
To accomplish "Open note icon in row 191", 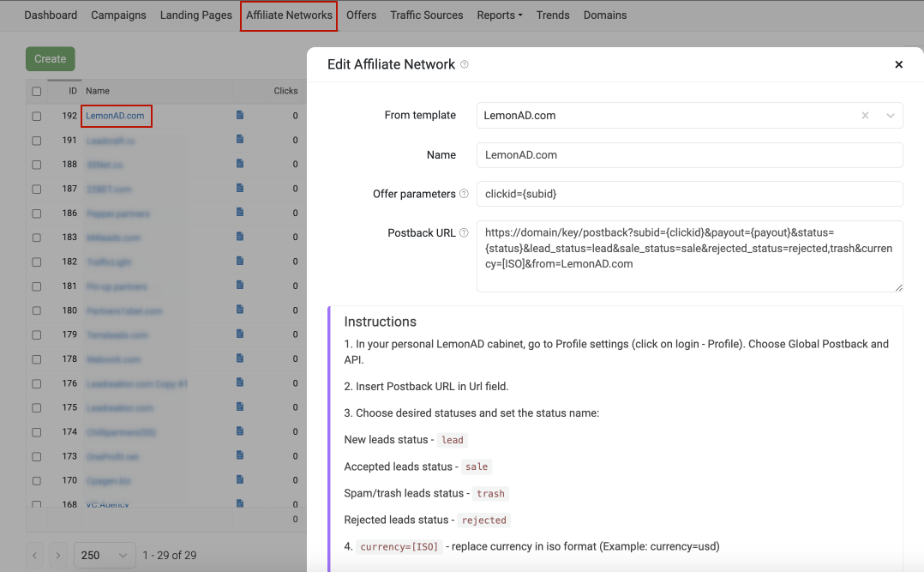I will (x=240, y=139).
